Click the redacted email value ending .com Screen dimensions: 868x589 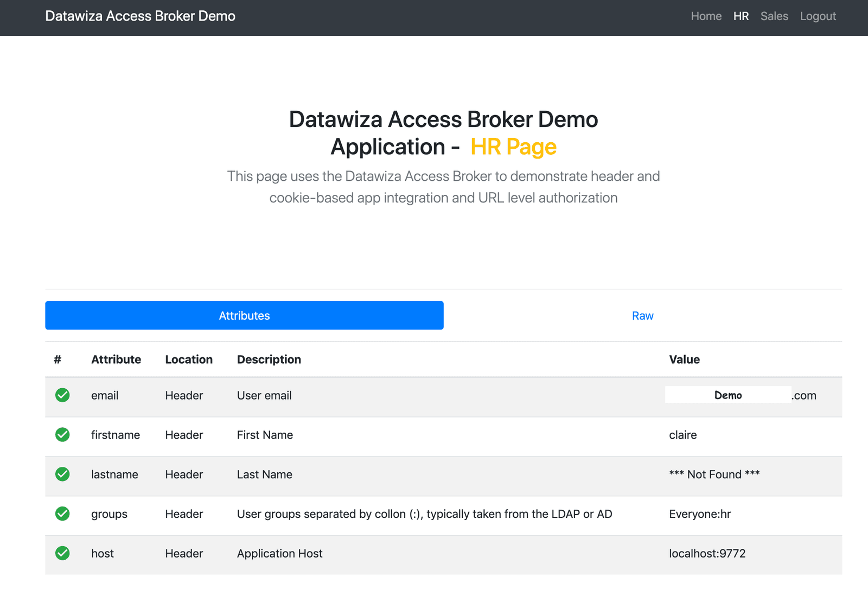point(741,395)
